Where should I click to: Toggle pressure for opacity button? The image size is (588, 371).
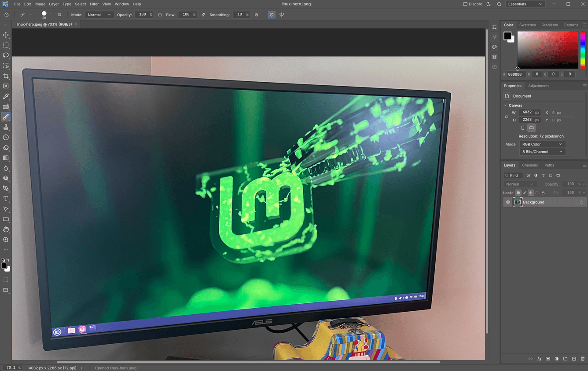pyautogui.click(x=160, y=15)
